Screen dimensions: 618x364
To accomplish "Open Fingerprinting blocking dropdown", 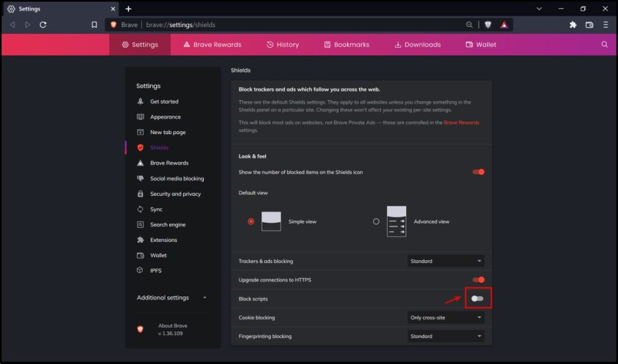I will pos(446,336).
